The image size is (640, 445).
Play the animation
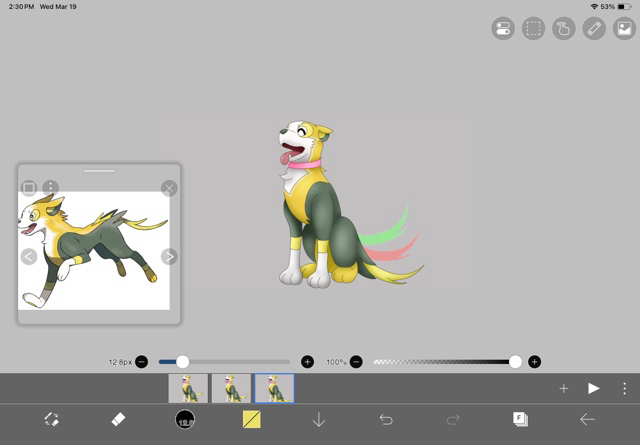(x=593, y=388)
